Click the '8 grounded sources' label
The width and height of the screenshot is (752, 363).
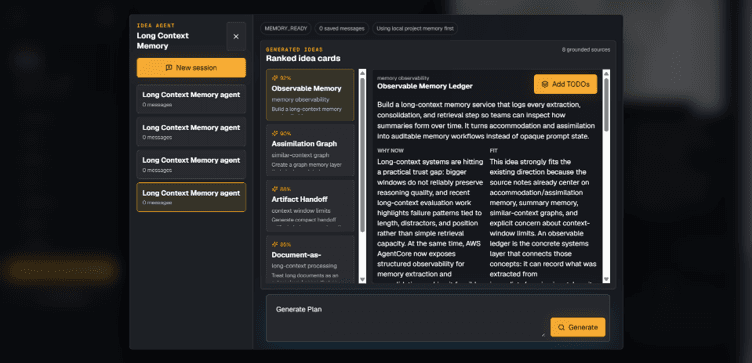coord(586,49)
